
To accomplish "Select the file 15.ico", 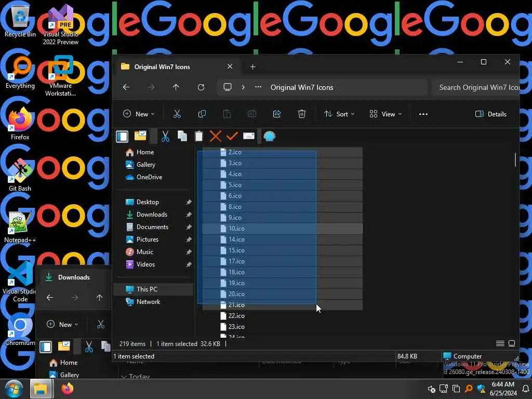I will [x=282, y=250].
